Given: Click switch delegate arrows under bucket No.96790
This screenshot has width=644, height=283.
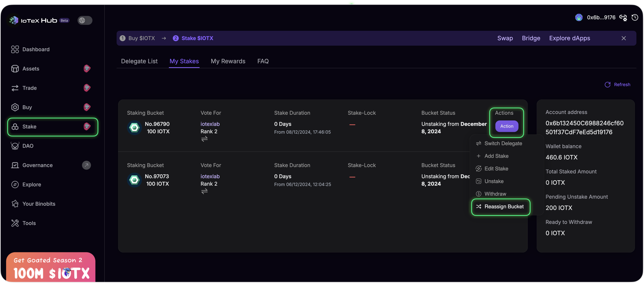Looking at the screenshot, I should 205,139.
